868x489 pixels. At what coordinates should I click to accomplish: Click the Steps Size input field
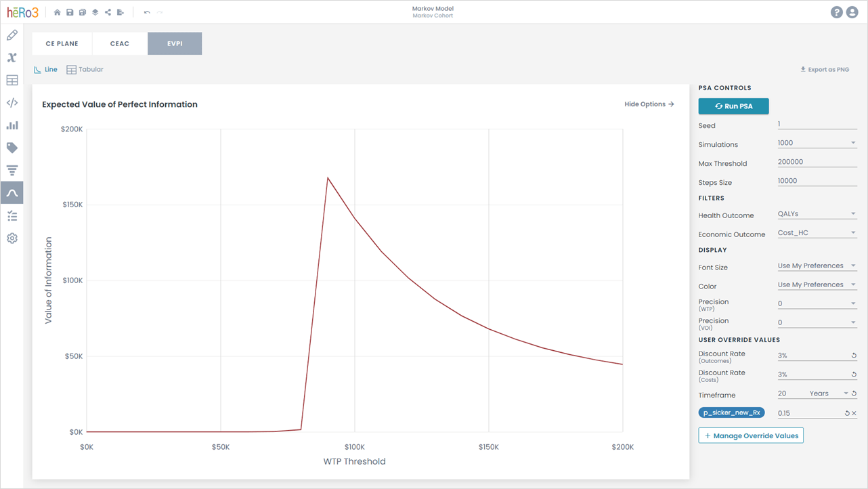pyautogui.click(x=817, y=181)
